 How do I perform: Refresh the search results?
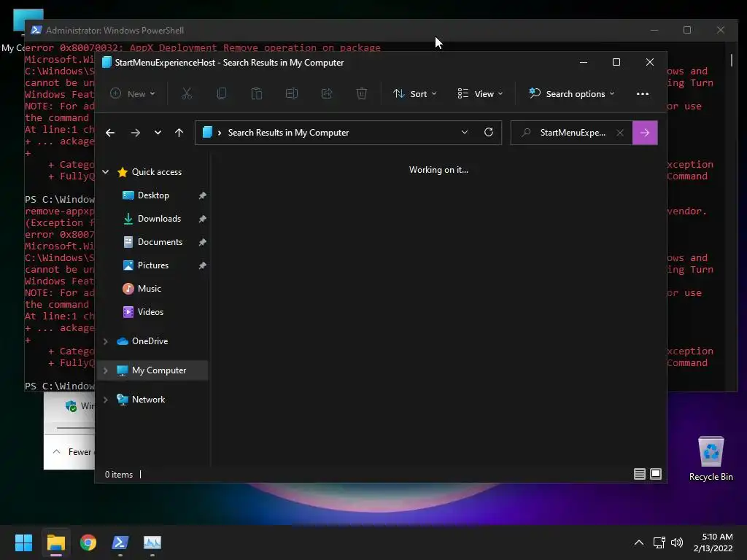(x=489, y=133)
